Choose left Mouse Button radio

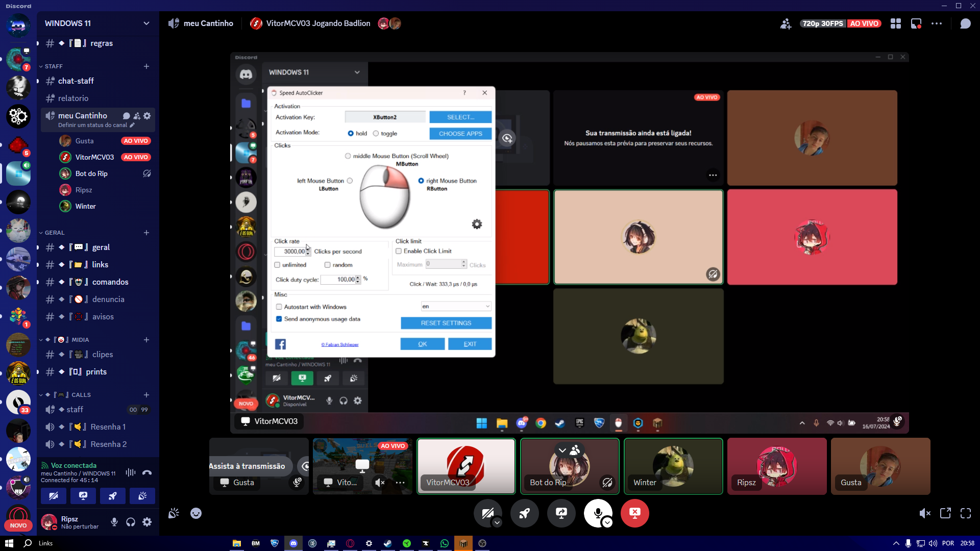pyautogui.click(x=350, y=181)
